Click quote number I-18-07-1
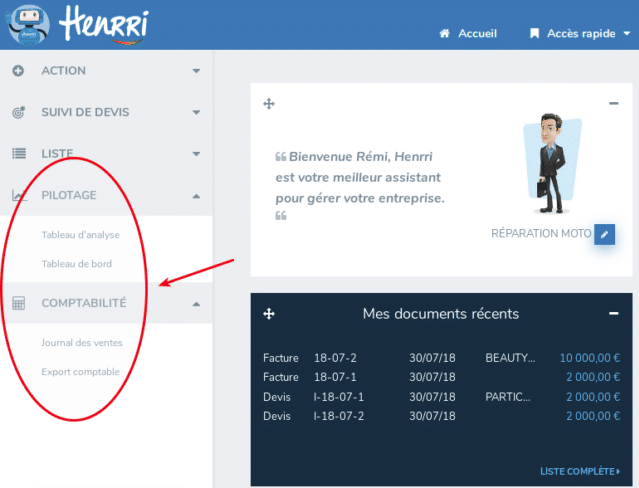 click(x=338, y=397)
